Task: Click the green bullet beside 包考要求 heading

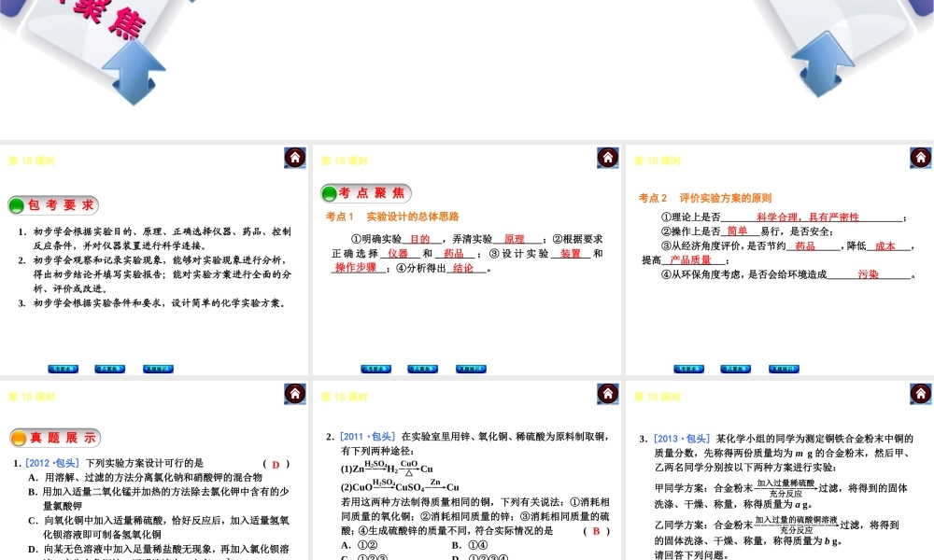Action: [17, 206]
